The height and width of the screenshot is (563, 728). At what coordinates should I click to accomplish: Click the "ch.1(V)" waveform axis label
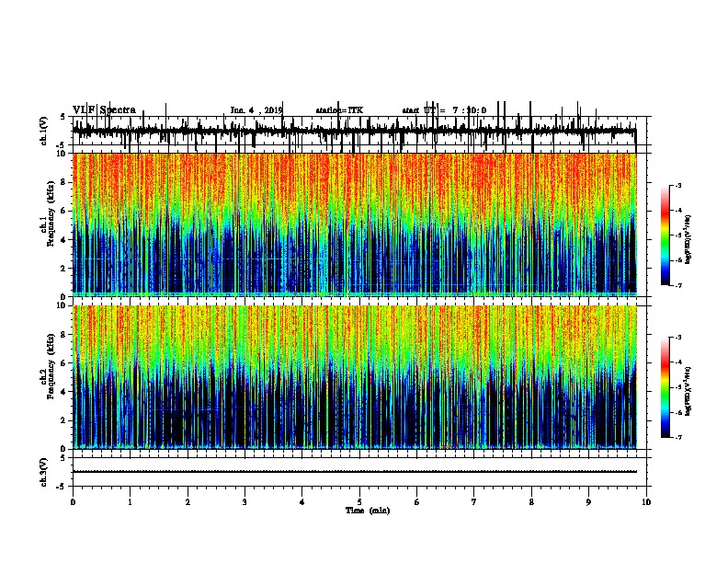(43, 131)
